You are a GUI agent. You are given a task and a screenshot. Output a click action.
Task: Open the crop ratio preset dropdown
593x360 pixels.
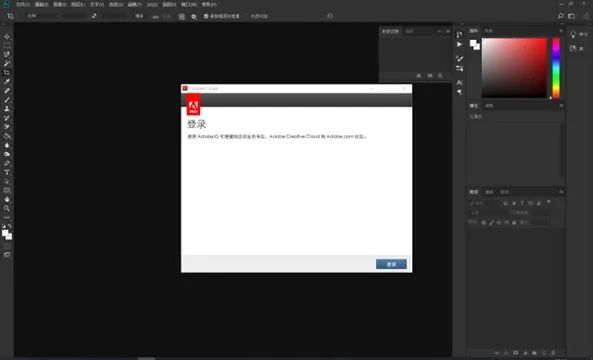[42, 16]
